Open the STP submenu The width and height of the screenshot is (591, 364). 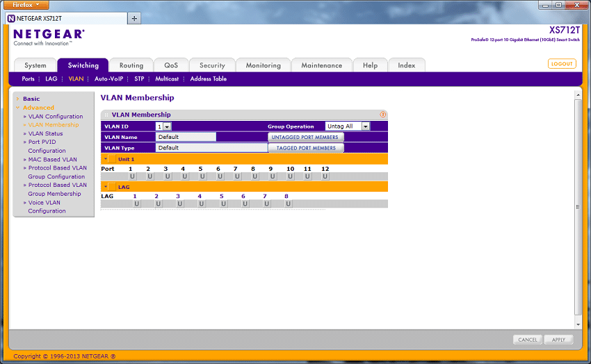point(139,78)
